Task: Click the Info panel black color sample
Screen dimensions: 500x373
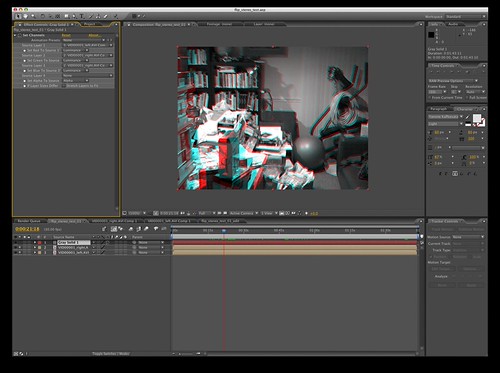Action: coord(431,35)
